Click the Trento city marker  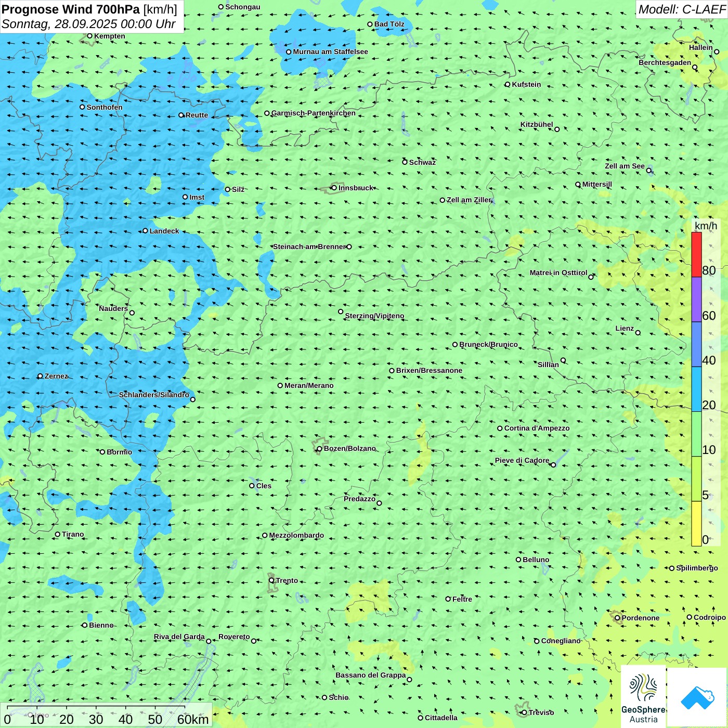[271, 580]
